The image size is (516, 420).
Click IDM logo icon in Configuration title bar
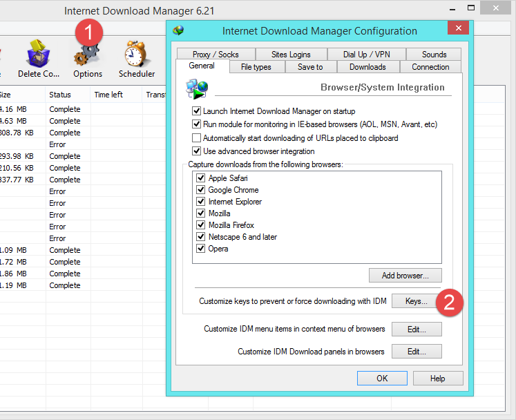[x=178, y=30]
